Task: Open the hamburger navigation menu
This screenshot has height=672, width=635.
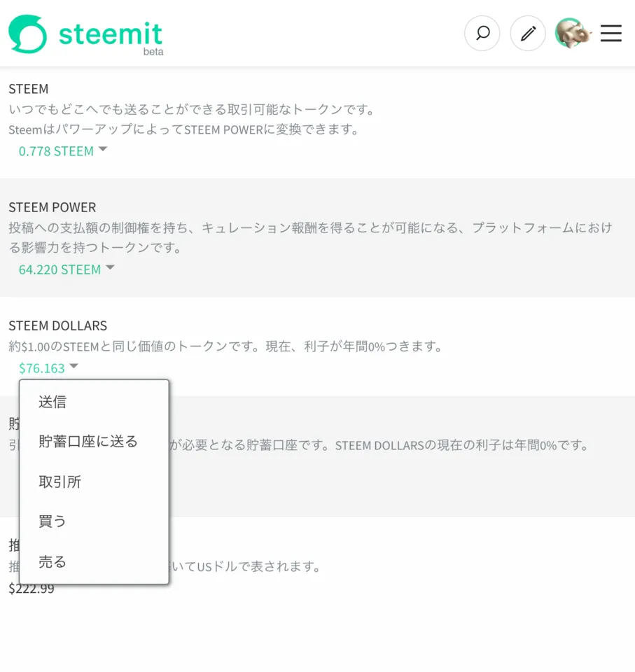Action: pyautogui.click(x=610, y=33)
